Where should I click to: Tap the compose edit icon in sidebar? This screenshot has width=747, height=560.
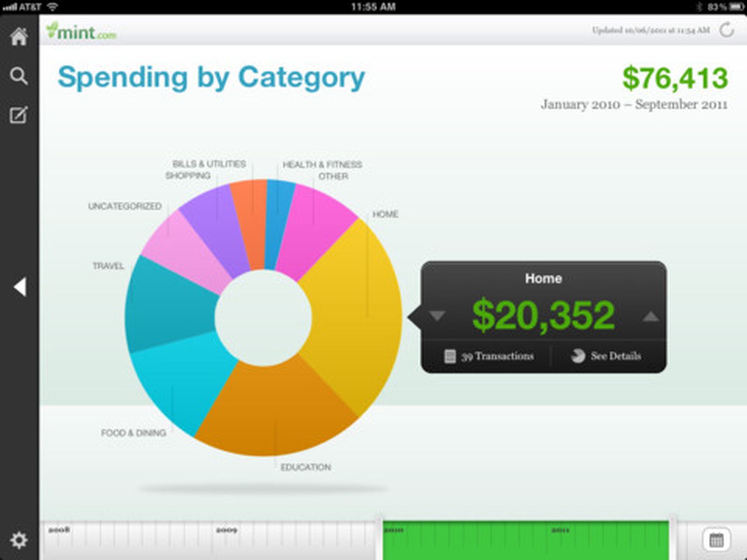19,115
